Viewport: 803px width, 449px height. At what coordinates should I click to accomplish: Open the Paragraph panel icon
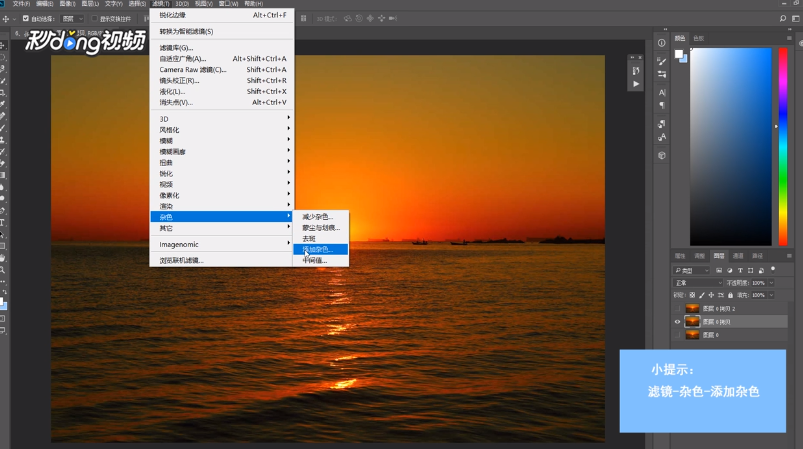(x=662, y=105)
